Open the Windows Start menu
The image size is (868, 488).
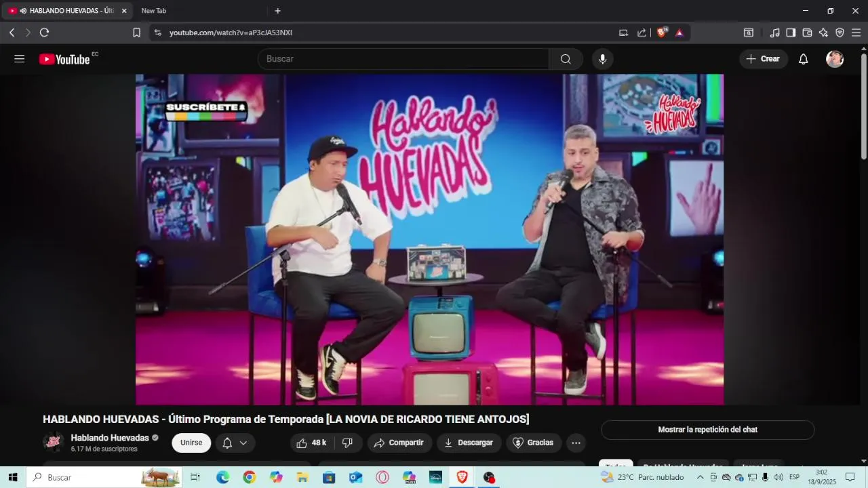pyautogui.click(x=13, y=477)
